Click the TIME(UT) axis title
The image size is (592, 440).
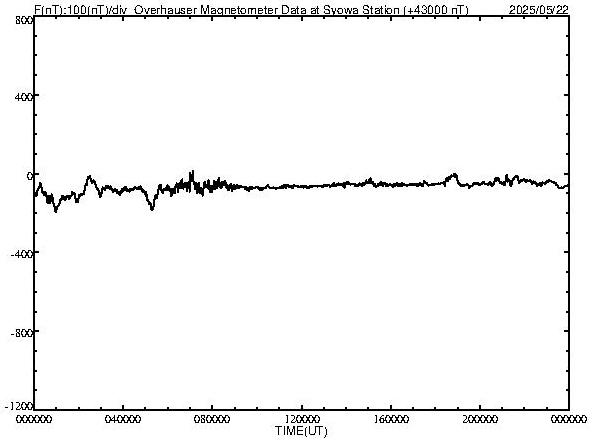click(x=301, y=431)
